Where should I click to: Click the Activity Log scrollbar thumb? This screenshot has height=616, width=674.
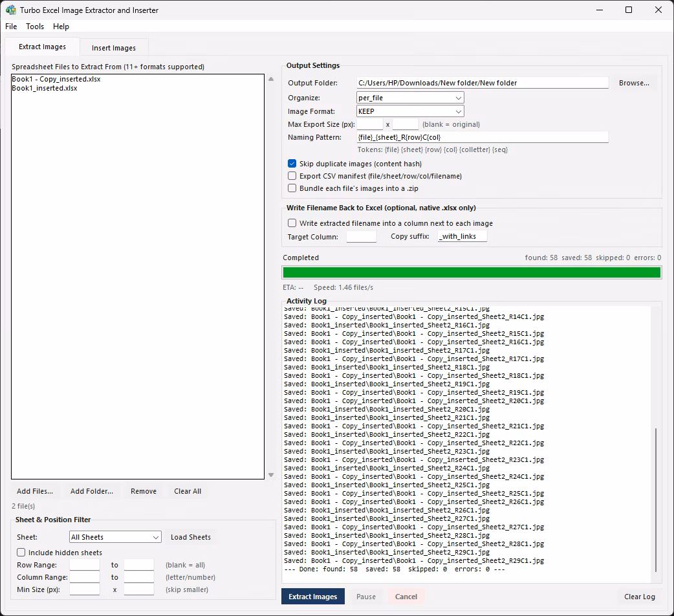coord(656,500)
